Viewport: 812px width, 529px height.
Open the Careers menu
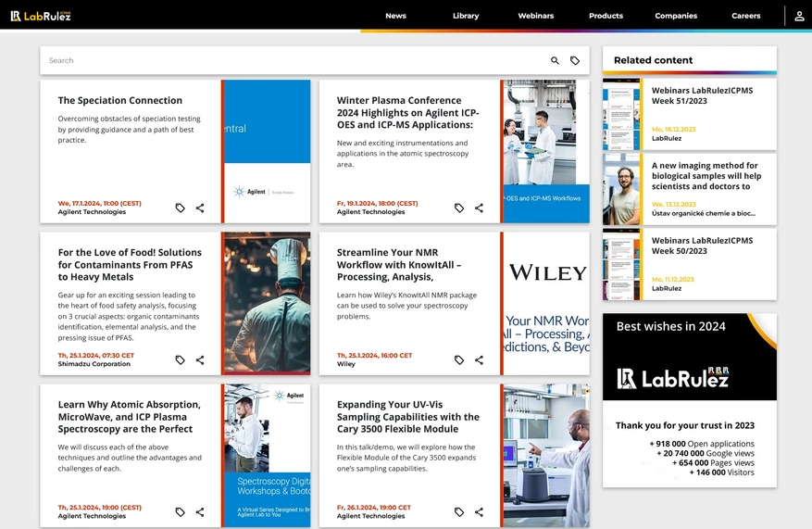click(745, 16)
